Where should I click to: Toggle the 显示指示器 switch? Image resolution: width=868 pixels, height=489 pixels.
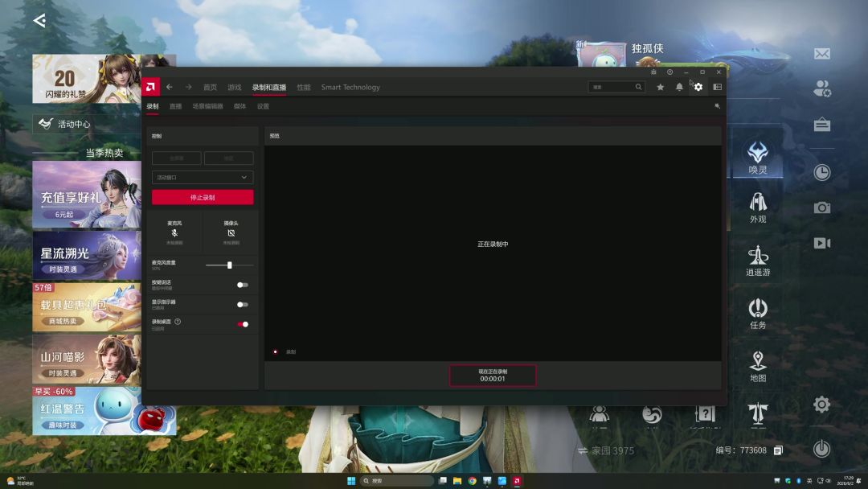[x=243, y=305]
